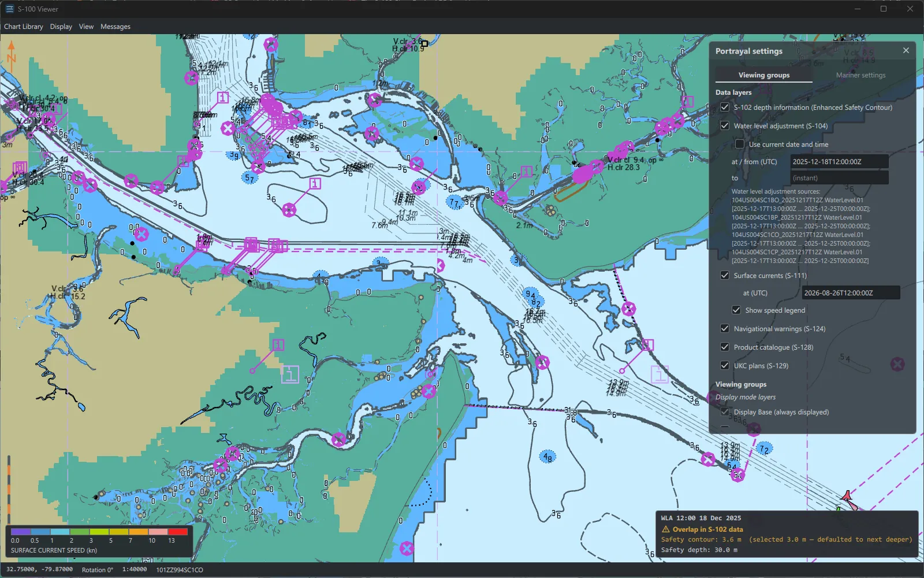Viewport: 924px width, 578px height.
Task: Click the 'to' (instant) date field
Action: [x=839, y=178]
